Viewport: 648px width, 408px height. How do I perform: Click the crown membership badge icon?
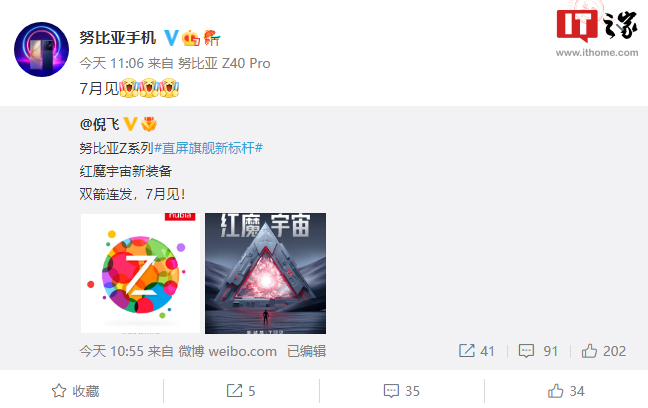click(191, 38)
